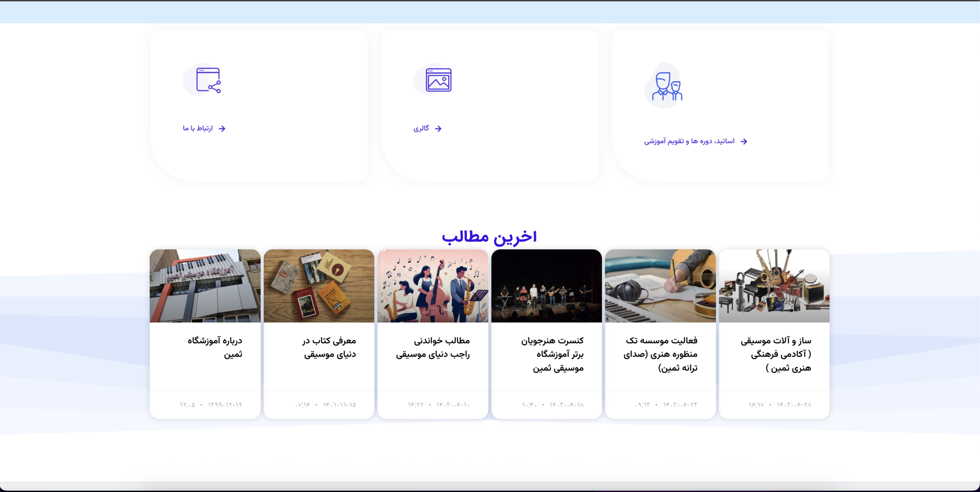Screen dimensions: 980x492
Task: Open the گالری link
Action: [421, 128]
